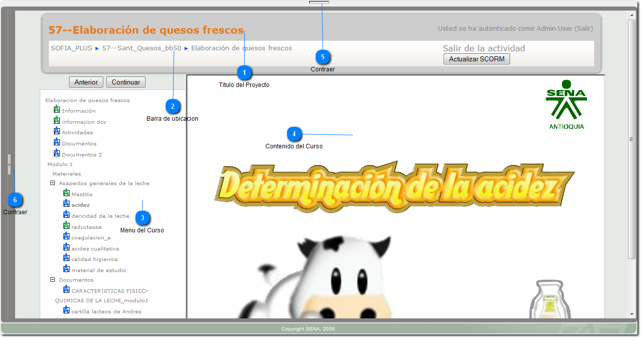Click the acidez content icon

click(66, 204)
